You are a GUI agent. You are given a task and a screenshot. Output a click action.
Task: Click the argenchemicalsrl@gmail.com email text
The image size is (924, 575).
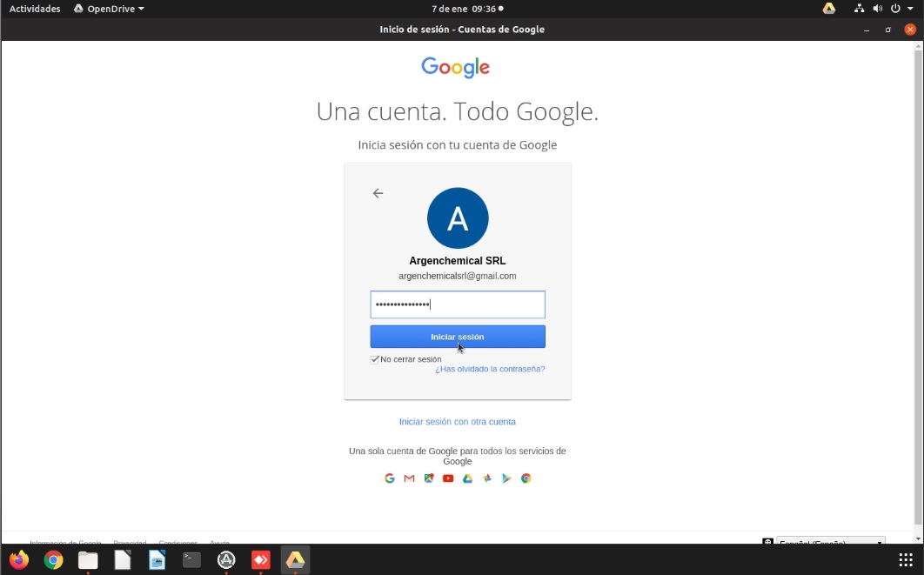click(x=458, y=276)
